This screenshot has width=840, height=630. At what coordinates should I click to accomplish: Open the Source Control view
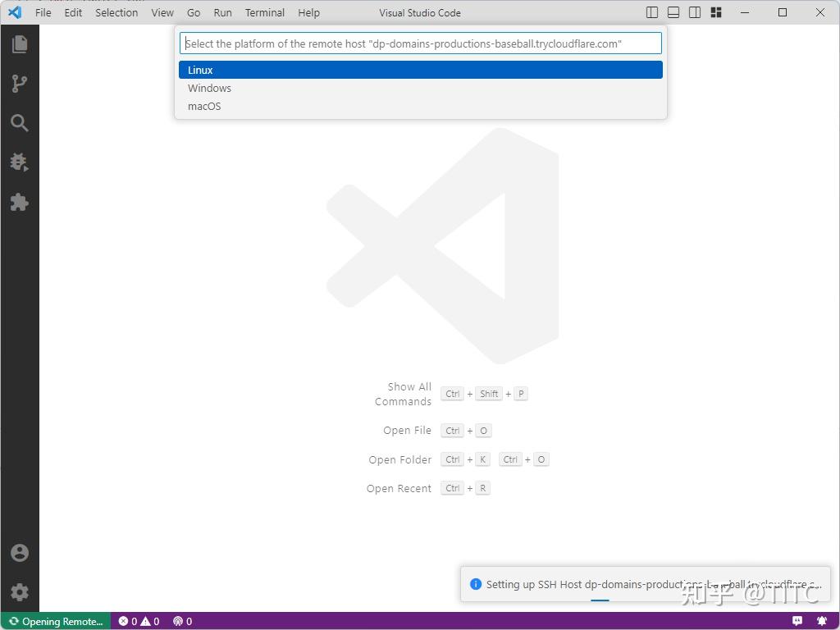20,83
